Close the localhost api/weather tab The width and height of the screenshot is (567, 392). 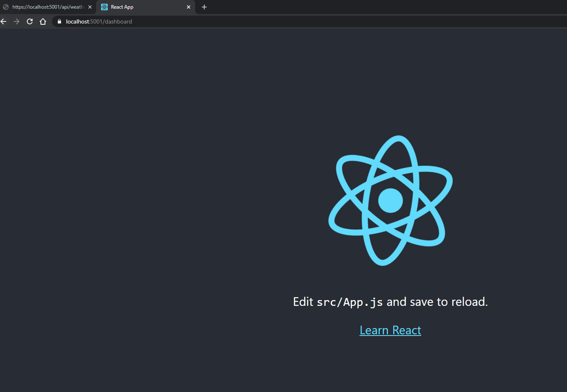90,7
